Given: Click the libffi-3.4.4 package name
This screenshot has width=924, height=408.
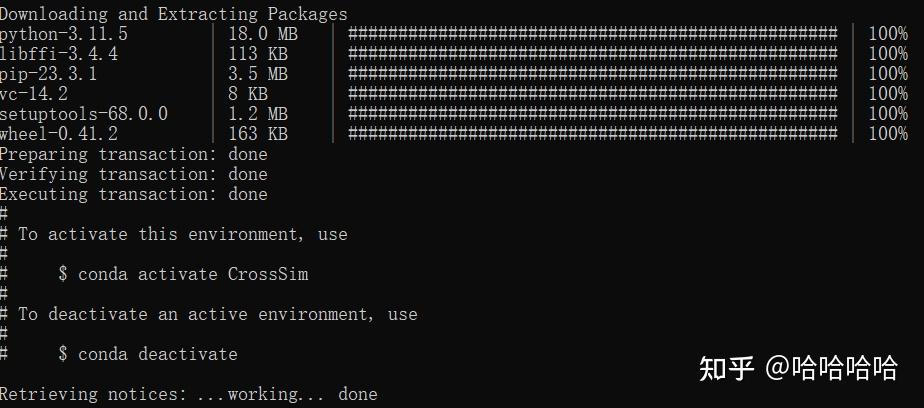Looking at the screenshot, I should click(59, 54).
